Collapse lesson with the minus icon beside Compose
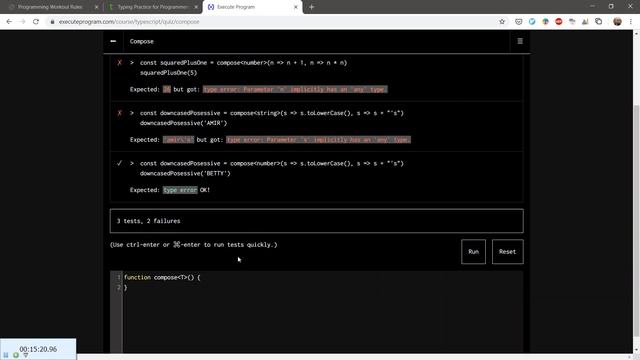Image resolution: width=640 pixels, height=360 pixels. (x=113, y=41)
